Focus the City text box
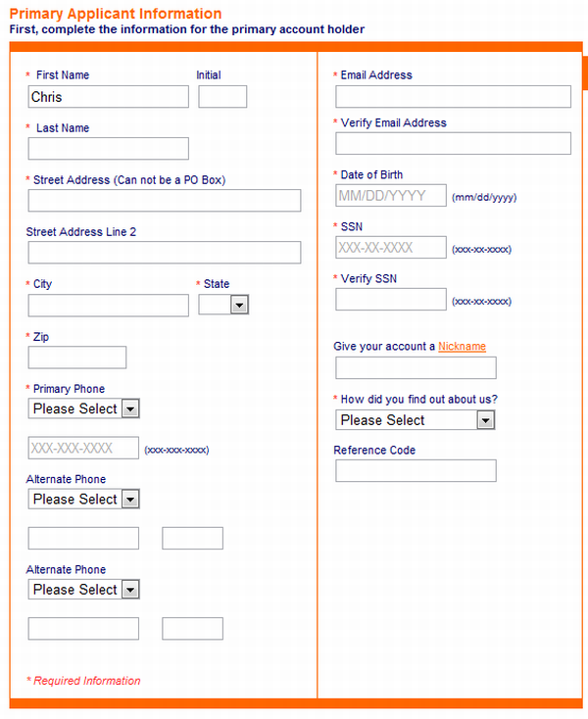This screenshot has height=719, width=588. tap(108, 306)
